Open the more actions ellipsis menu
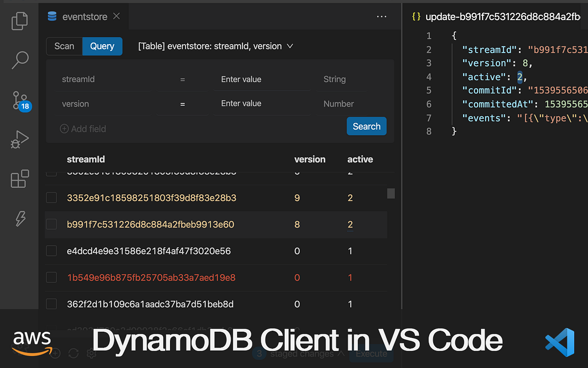 coord(382,16)
